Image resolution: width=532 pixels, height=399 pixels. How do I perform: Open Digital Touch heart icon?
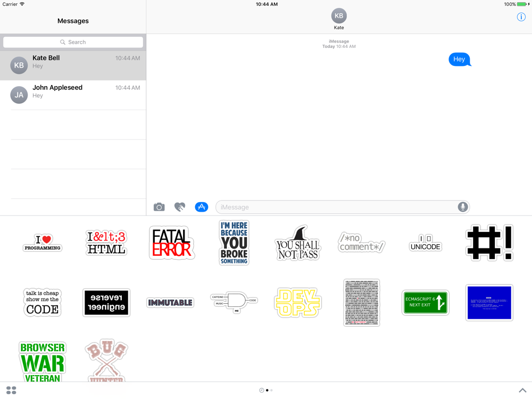(180, 207)
